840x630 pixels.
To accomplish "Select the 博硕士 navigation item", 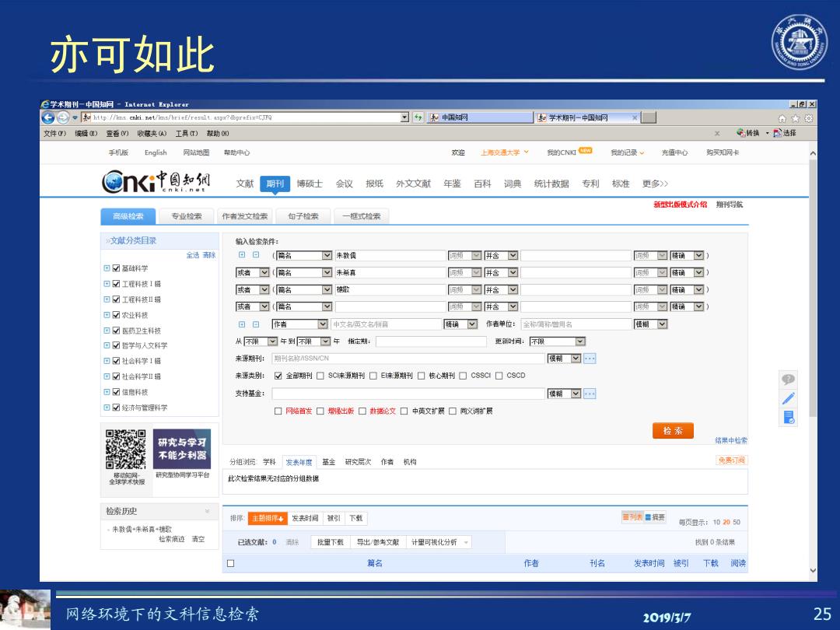I will point(310,184).
